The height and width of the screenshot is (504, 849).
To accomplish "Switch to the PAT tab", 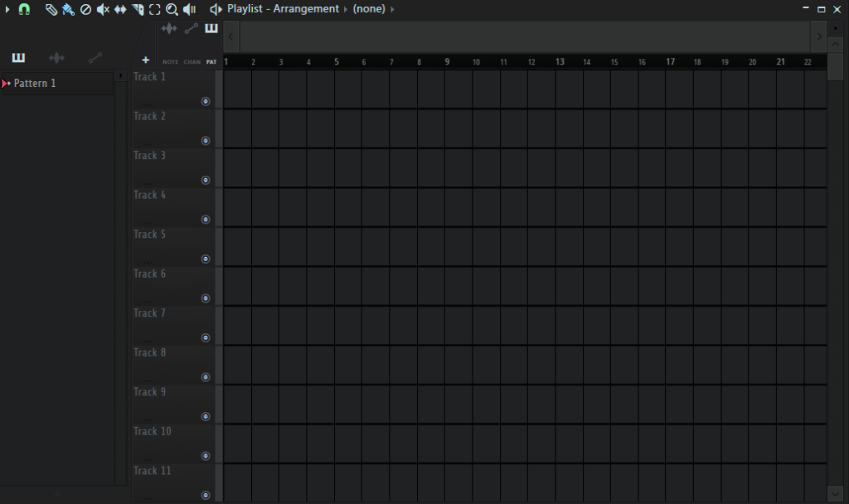I will [x=211, y=62].
